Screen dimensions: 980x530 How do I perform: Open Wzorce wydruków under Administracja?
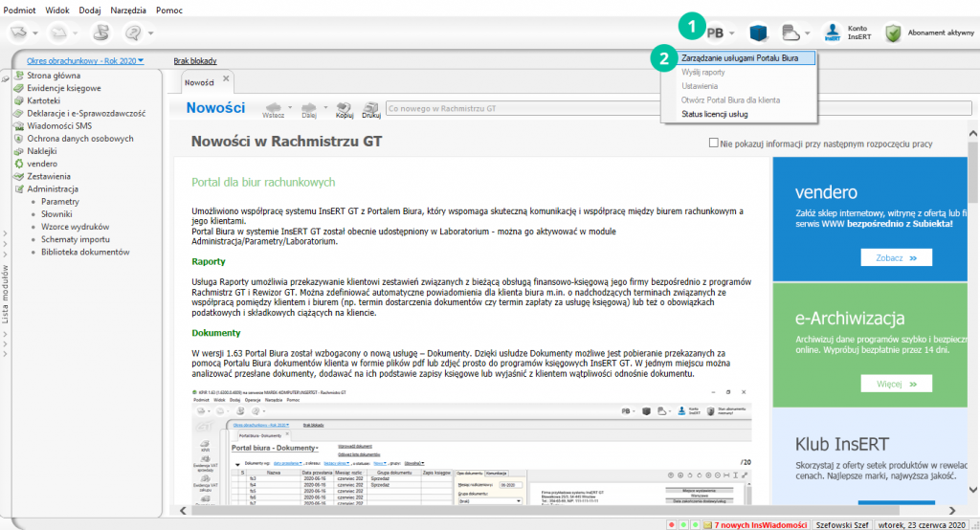[75, 227]
